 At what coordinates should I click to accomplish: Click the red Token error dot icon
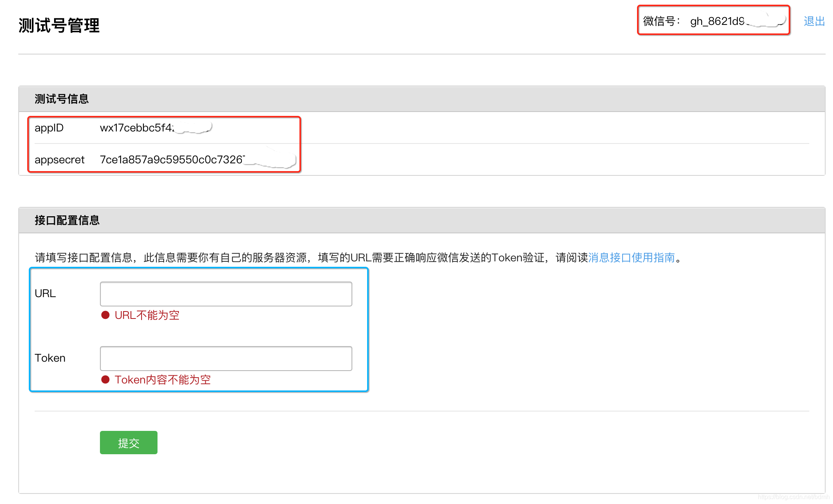click(x=105, y=380)
